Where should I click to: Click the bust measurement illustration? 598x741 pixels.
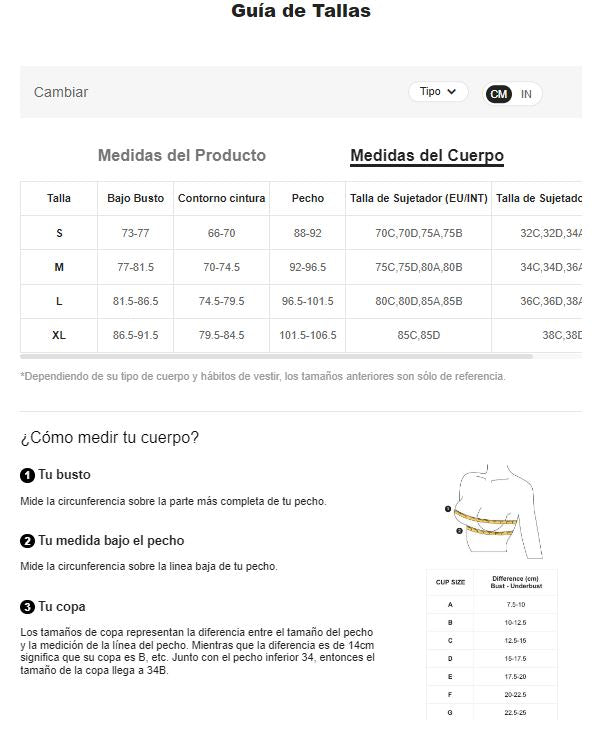coord(493,511)
